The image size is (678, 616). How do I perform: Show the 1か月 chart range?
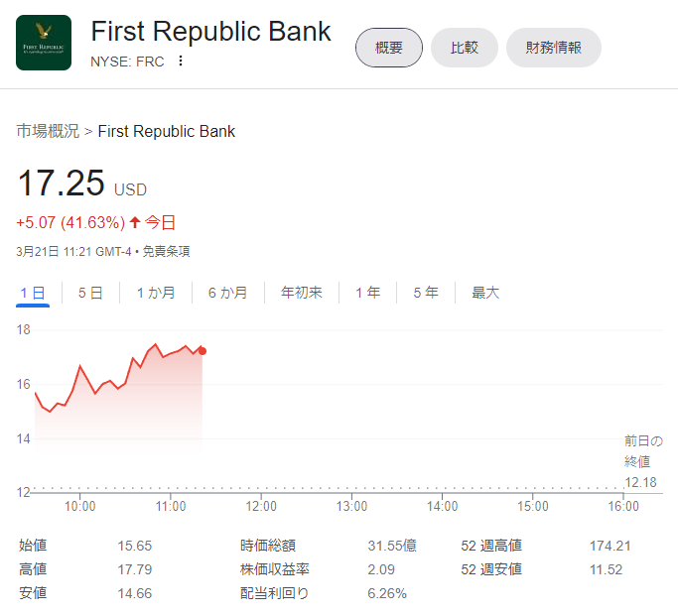pyautogui.click(x=156, y=293)
